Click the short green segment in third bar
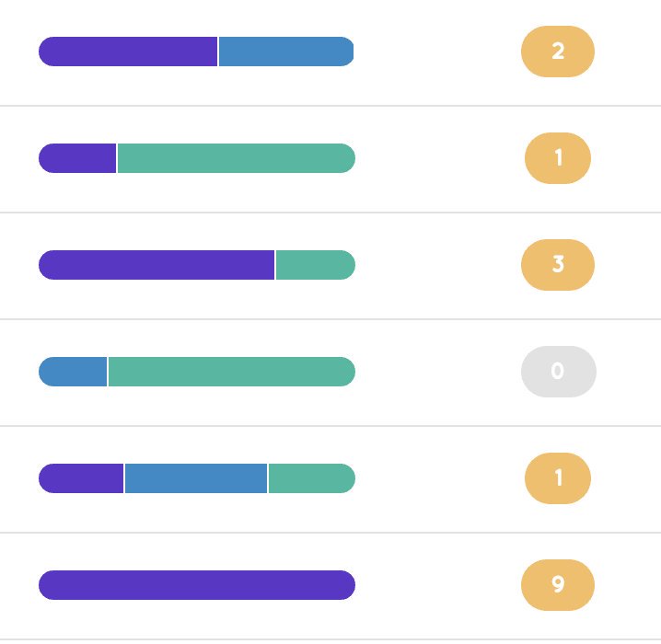The image size is (661, 644). click(x=316, y=265)
